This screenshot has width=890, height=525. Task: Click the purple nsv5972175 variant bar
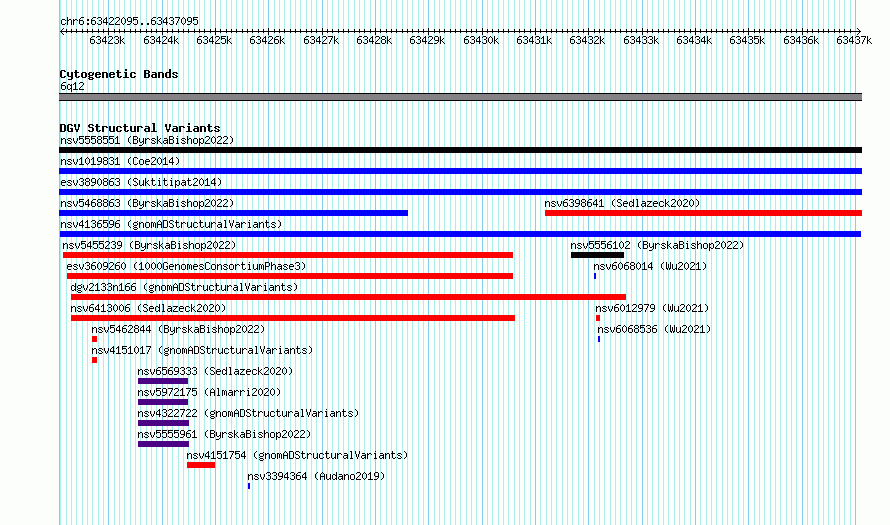coord(163,402)
